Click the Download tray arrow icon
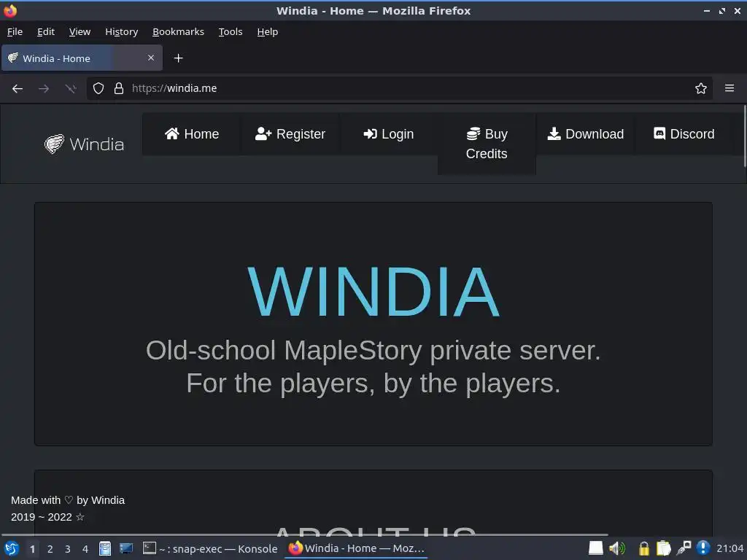Viewport: 747px width, 560px height. pos(554,134)
